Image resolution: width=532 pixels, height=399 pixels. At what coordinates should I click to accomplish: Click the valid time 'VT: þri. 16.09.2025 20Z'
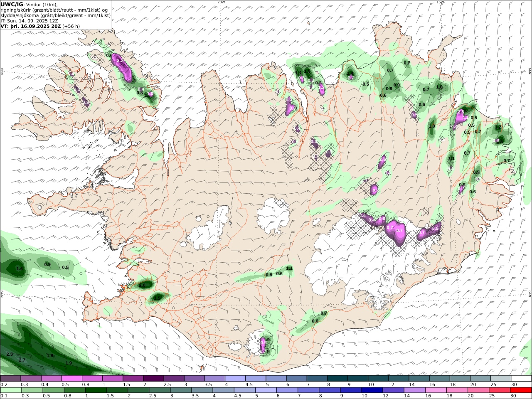[31, 26]
